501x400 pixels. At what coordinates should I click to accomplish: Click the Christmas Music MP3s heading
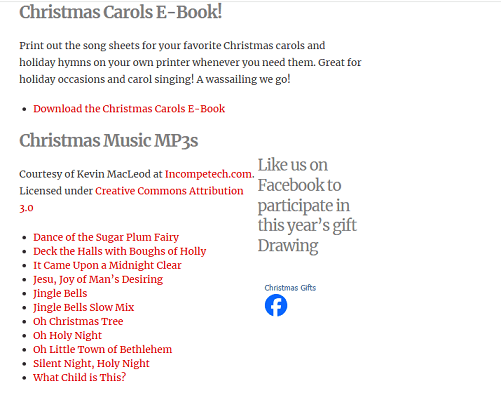(x=109, y=140)
